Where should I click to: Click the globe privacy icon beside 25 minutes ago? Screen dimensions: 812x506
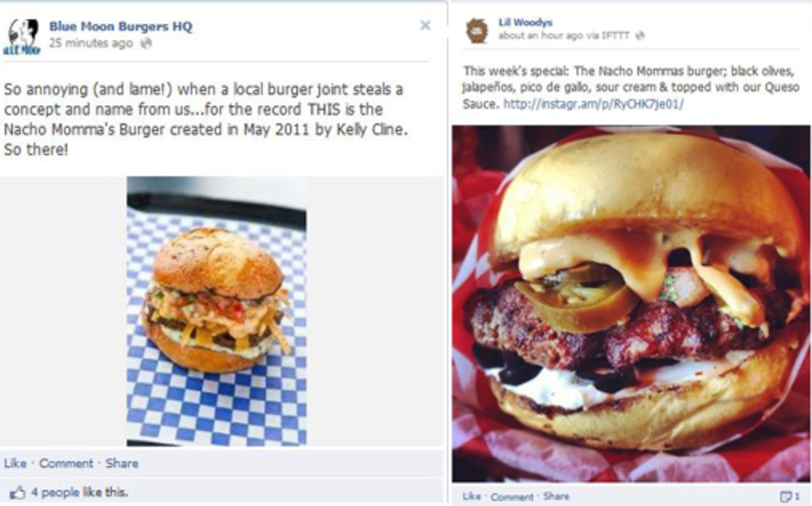[x=147, y=43]
